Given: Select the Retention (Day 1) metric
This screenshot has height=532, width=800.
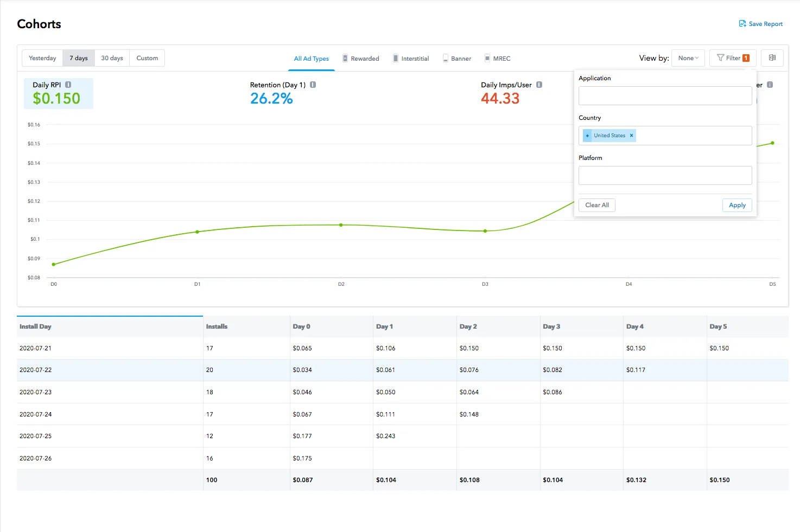Looking at the screenshot, I should point(283,93).
